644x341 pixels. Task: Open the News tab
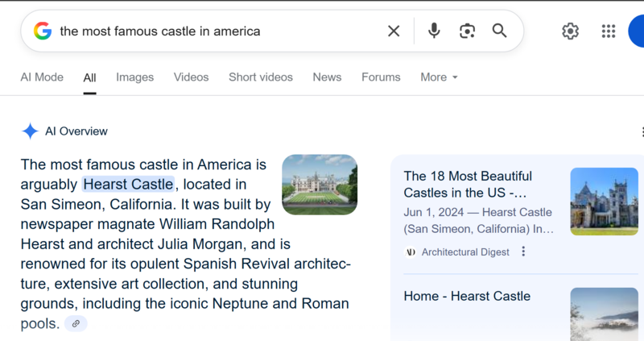coord(327,77)
